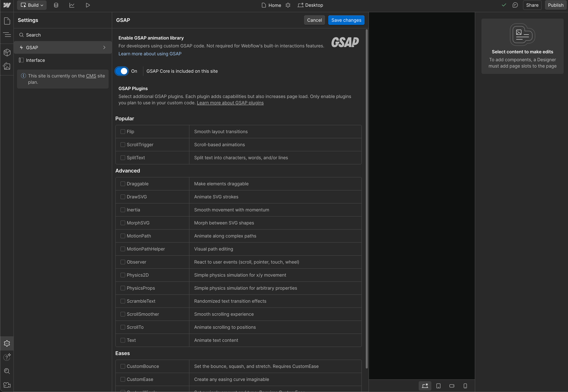
Task: Click the settings Search field
Action: pyautogui.click(x=63, y=35)
